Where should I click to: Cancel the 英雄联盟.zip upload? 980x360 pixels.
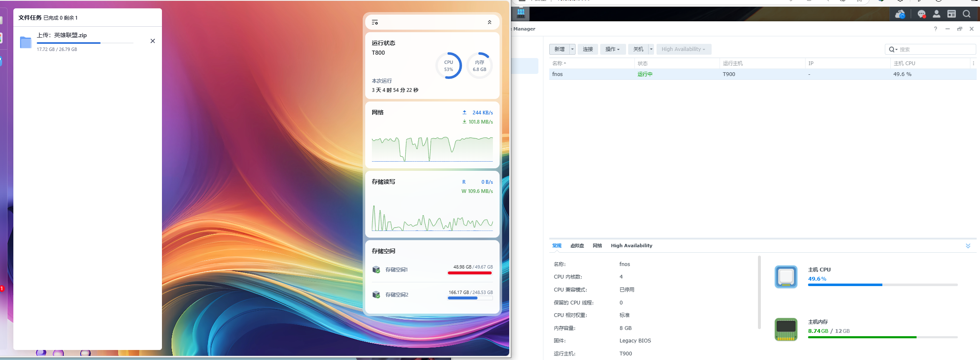[153, 41]
